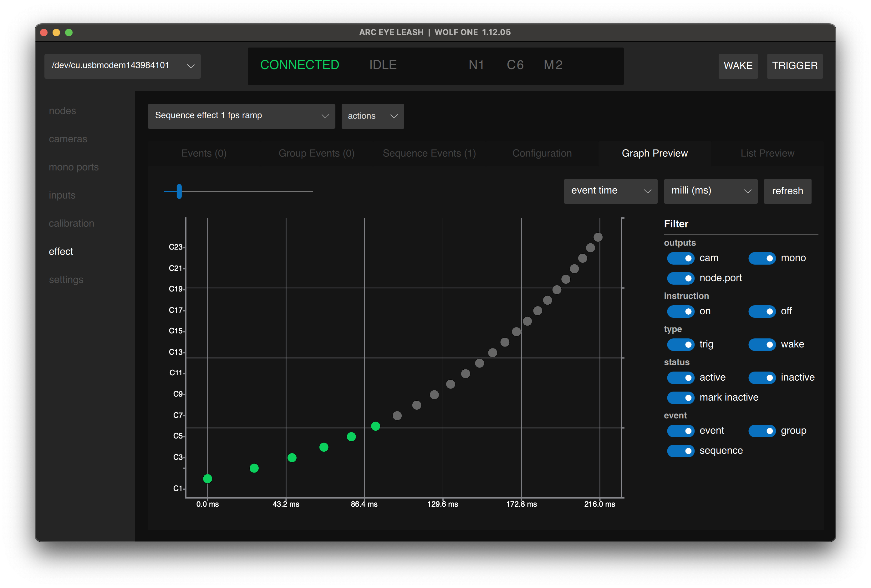The image size is (871, 588).
Task: Toggle the mark inactive status switch
Action: pyautogui.click(x=680, y=398)
